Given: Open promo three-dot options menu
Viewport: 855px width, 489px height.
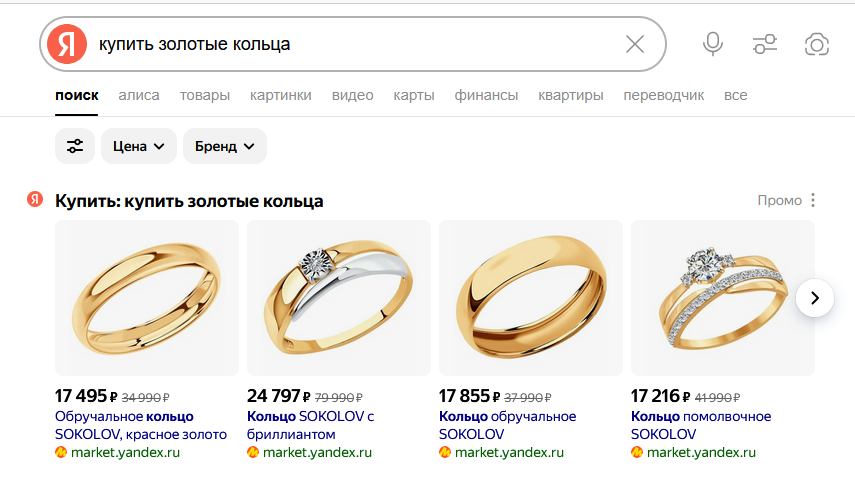Looking at the screenshot, I should point(812,200).
